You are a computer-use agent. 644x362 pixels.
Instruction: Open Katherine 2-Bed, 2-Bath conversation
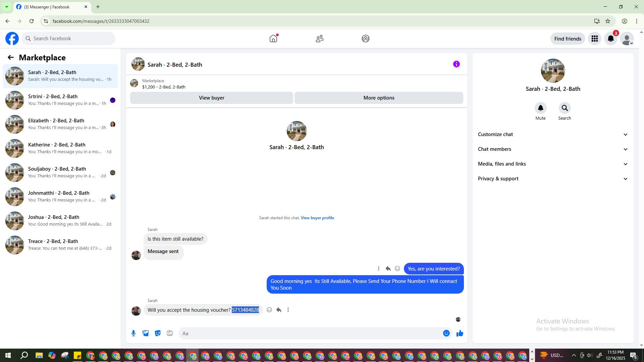[x=60, y=148]
